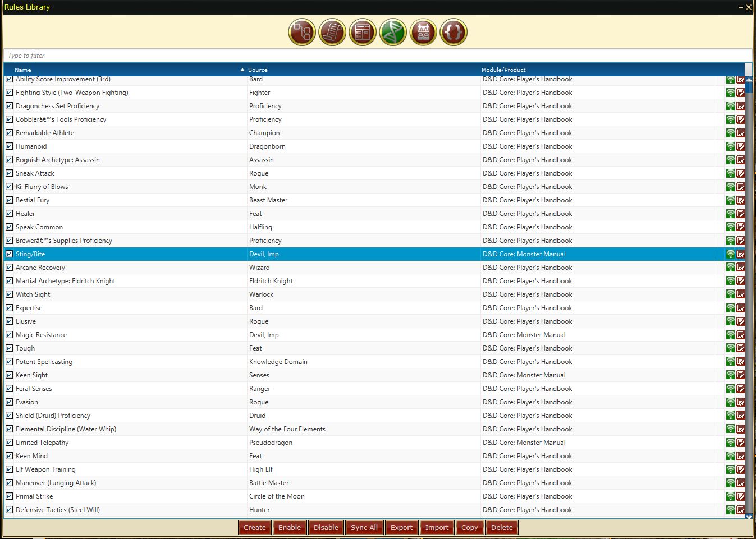Click green sync icon for Evasion row
Image resolution: width=756 pixels, height=539 pixels.
(730, 402)
